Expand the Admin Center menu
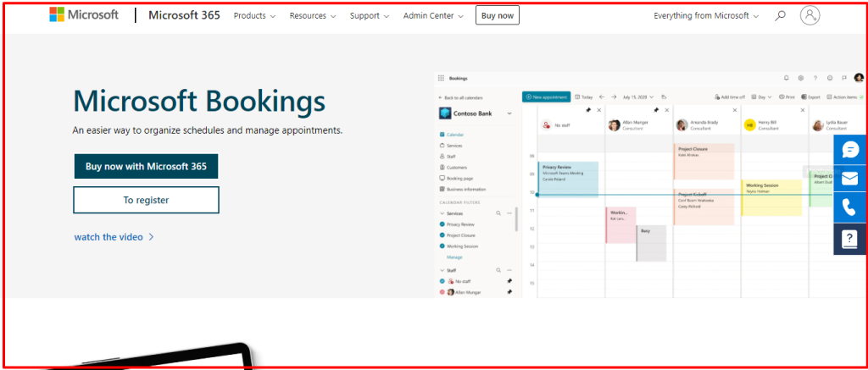 433,15
